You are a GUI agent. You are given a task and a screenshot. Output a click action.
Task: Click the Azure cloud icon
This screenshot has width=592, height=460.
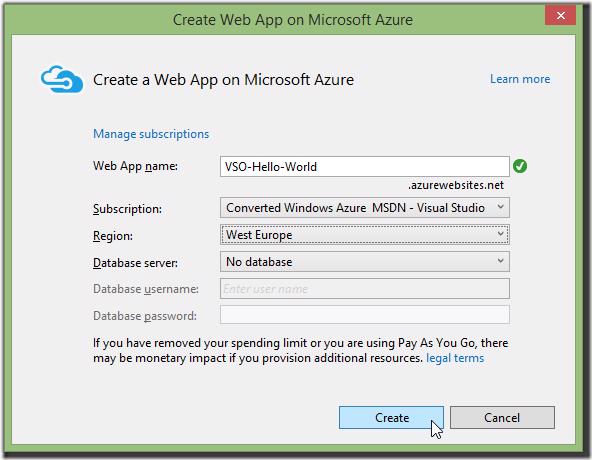pyautogui.click(x=62, y=79)
